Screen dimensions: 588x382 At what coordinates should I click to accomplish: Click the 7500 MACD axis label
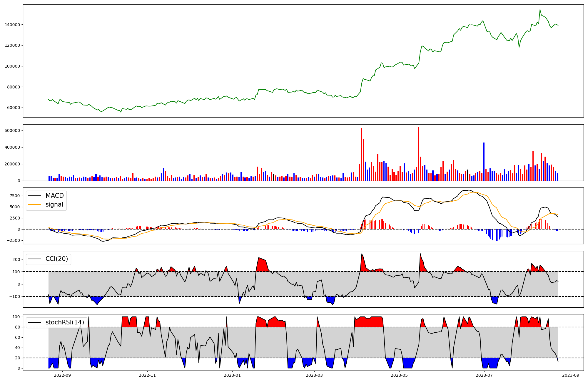point(15,196)
